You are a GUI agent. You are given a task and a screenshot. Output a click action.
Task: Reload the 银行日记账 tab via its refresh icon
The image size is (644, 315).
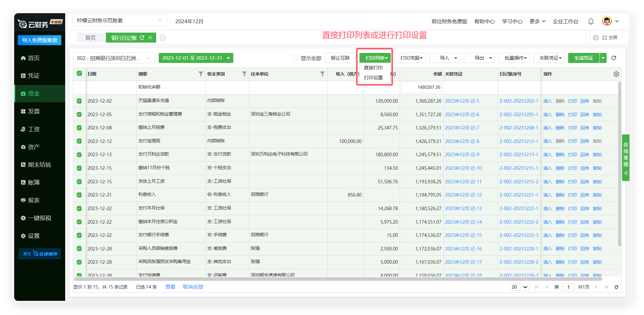pyautogui.click(x=142, y=38)
